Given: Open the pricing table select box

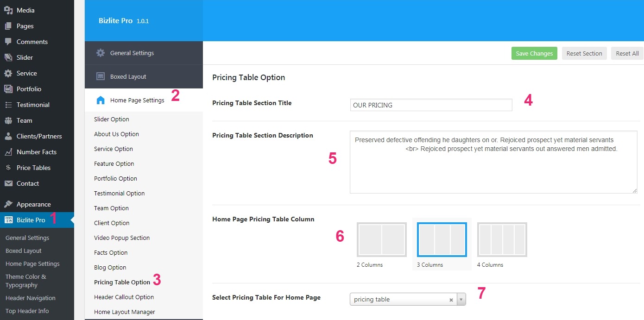Looking at the screenshot, I should click(x=408, y=300).
